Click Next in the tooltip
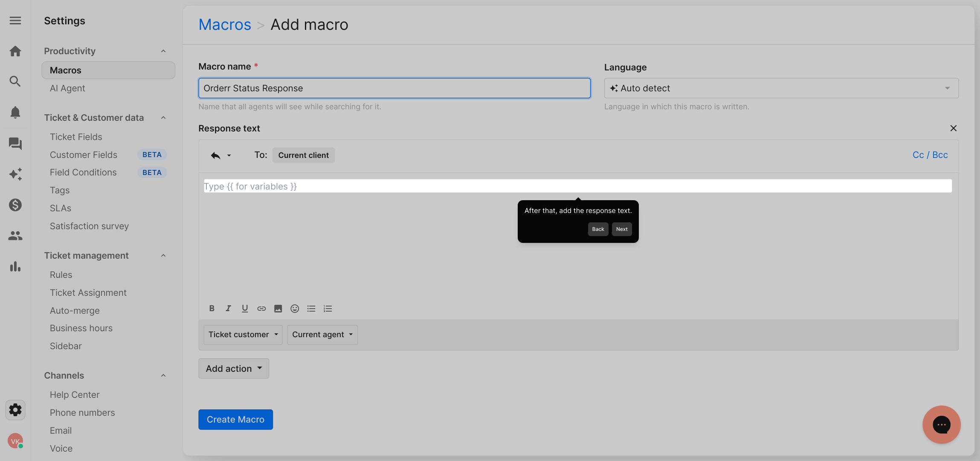Image resolution: width=980 pixels, height=461 pixels. click(x=622, y=229)
